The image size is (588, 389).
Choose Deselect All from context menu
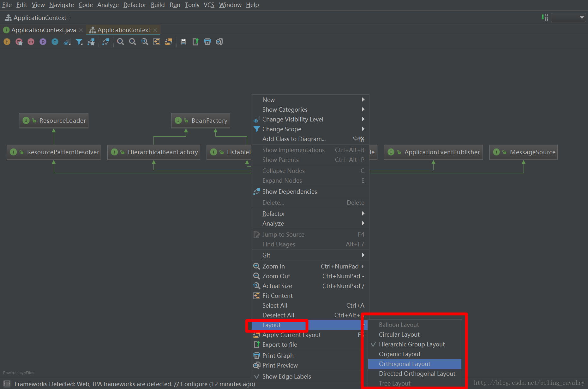pyautogui.click(x=310, y=315)
